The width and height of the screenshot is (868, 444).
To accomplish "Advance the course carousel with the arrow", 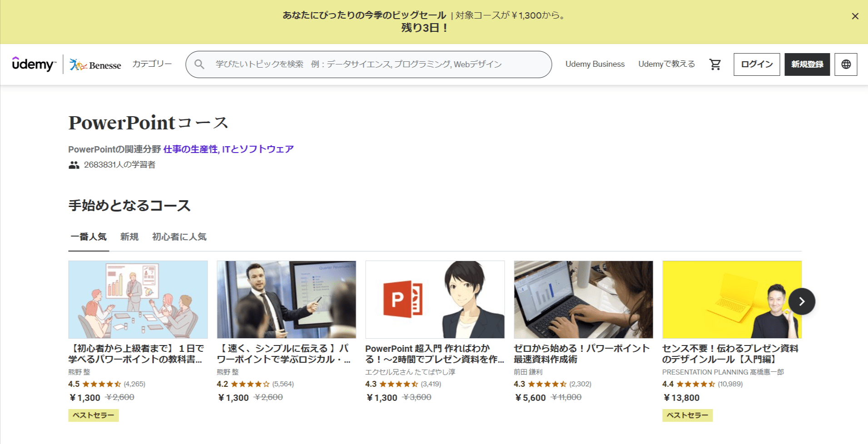I will (x=802, y=301).
